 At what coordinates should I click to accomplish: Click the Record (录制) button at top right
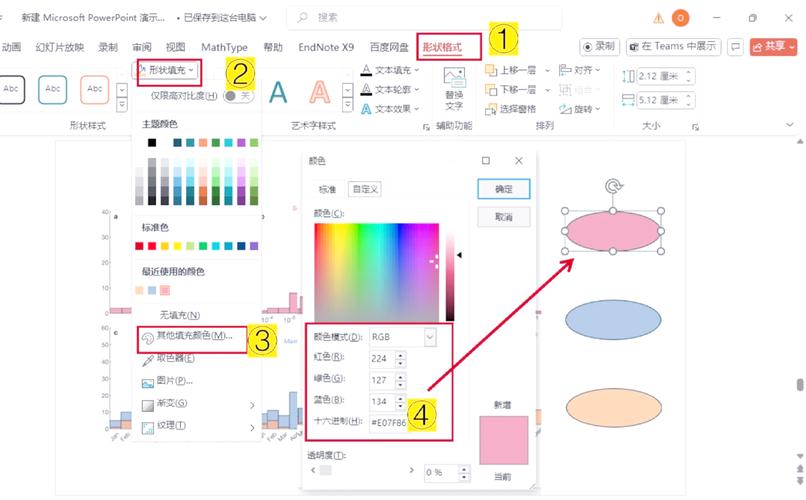click(599, 47)
